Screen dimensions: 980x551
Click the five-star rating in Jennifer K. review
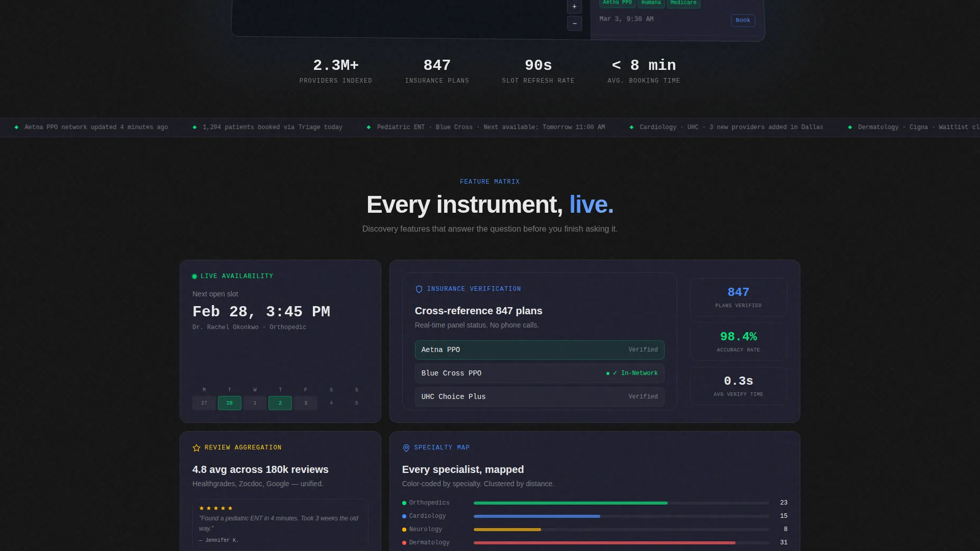(216, 508)
